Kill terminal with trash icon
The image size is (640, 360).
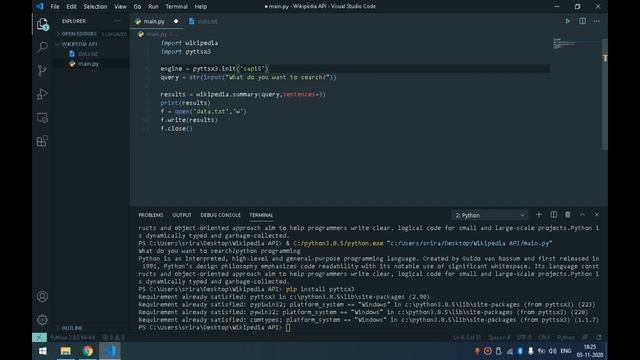coord(567,215)
